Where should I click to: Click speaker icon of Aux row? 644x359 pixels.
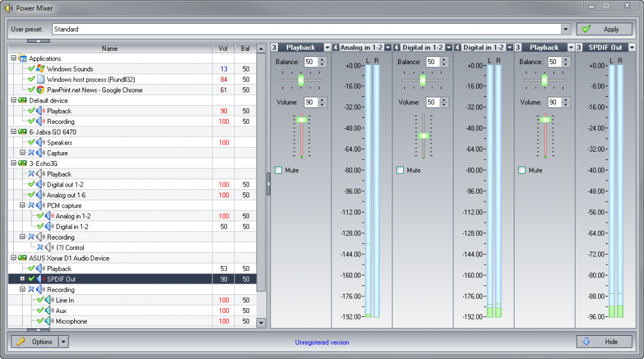[49, 311]
